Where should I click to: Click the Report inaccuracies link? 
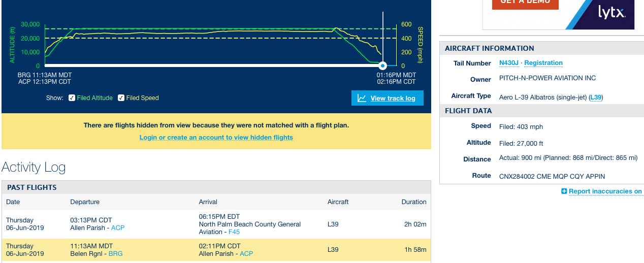pos(605,191)
